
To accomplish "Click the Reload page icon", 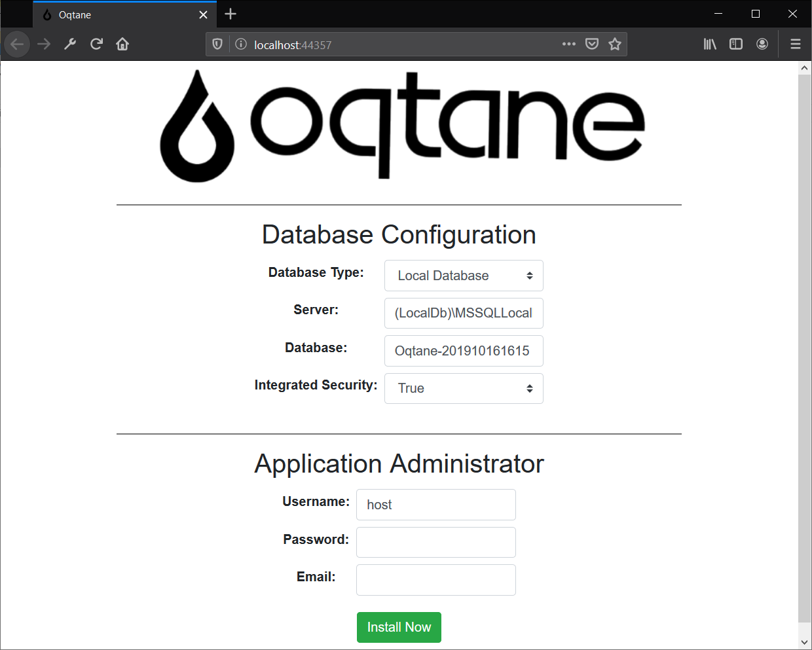I will [96, 44].
